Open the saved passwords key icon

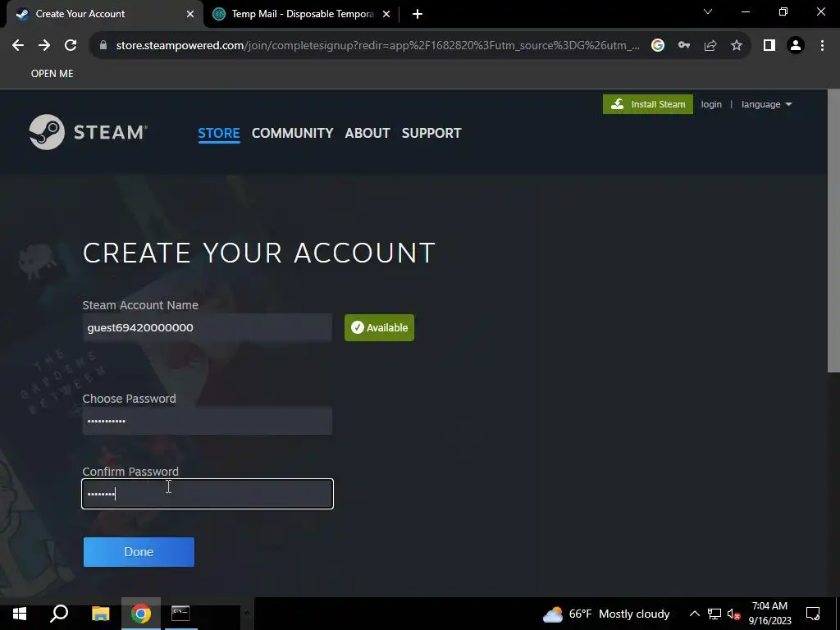click(x=684, y=46)
